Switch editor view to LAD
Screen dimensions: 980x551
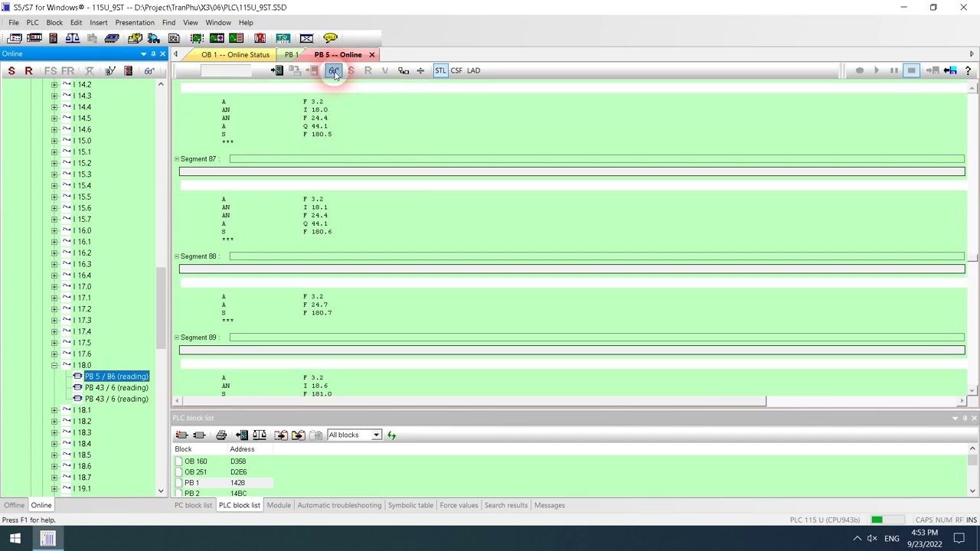[x=474, y=70]
